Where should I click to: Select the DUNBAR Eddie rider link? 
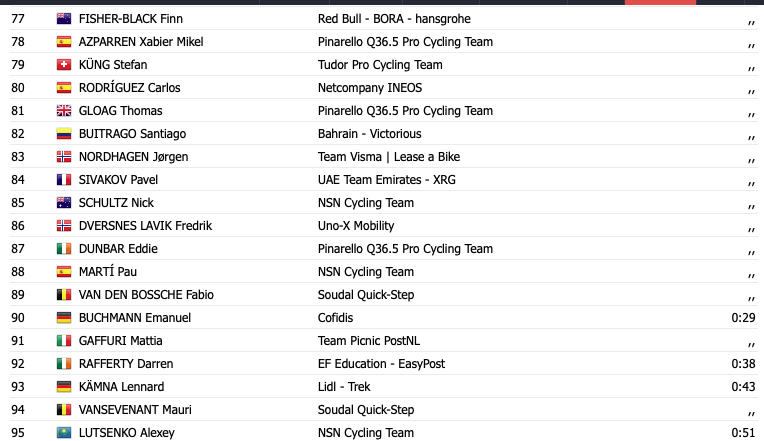click(118, 249)
